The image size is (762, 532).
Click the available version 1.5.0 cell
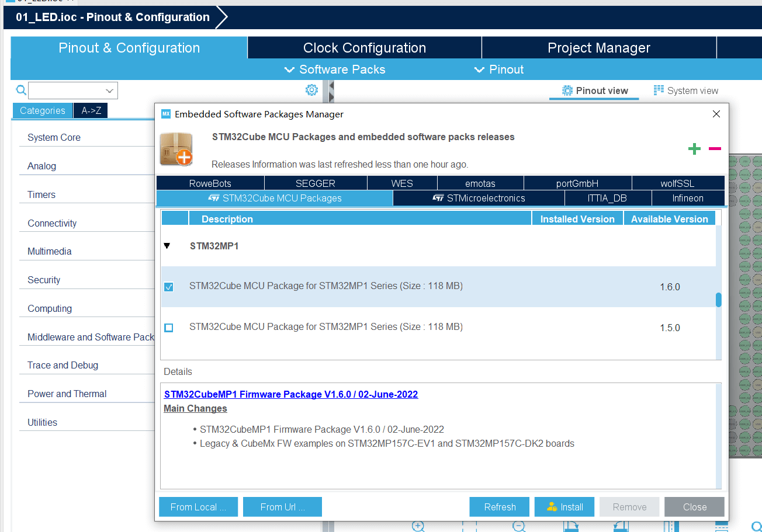(670, 328)
